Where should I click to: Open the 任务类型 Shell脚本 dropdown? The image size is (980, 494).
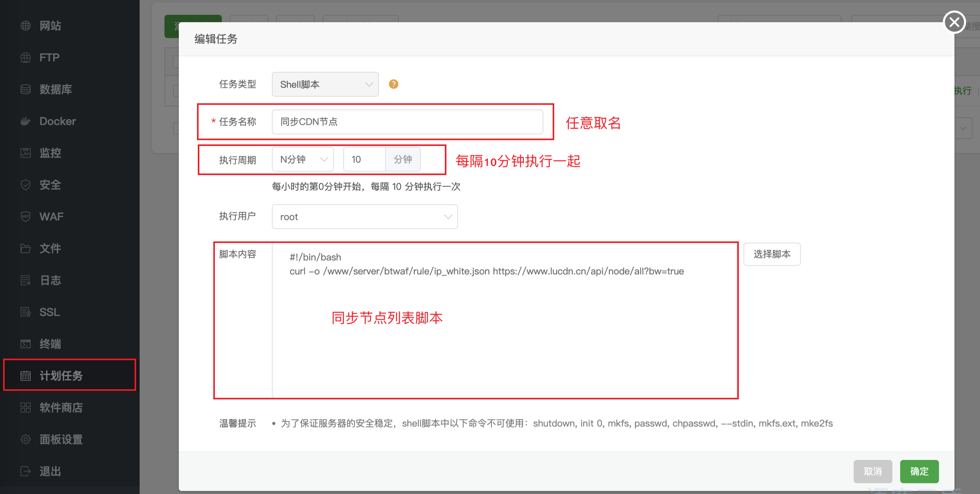(x=325, y=84)
